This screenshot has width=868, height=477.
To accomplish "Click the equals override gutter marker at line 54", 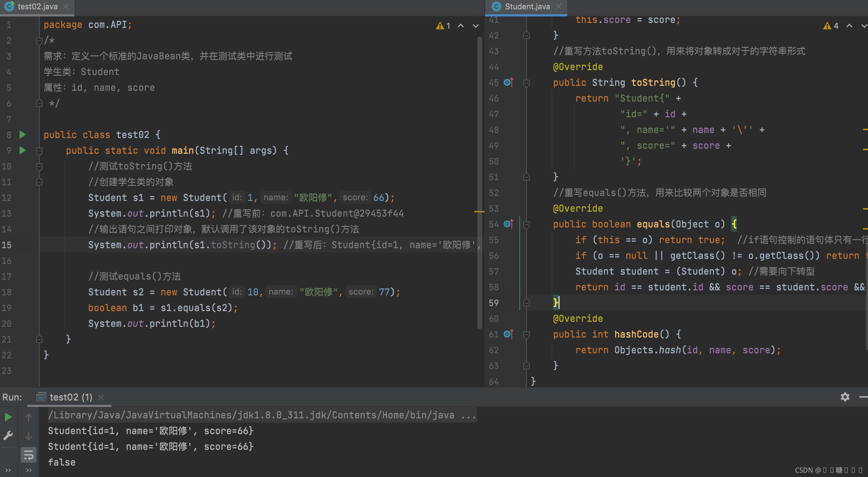I will pyautogui.click(x=508, y=224).
